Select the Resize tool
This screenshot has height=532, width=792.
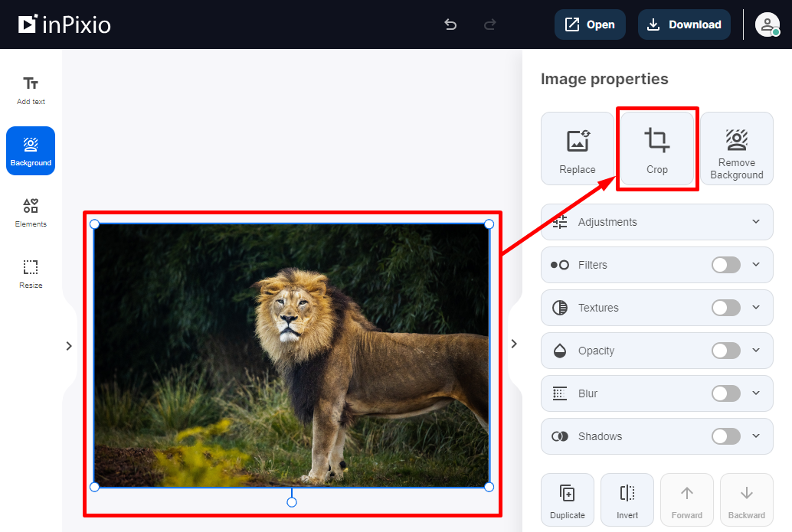31,273
